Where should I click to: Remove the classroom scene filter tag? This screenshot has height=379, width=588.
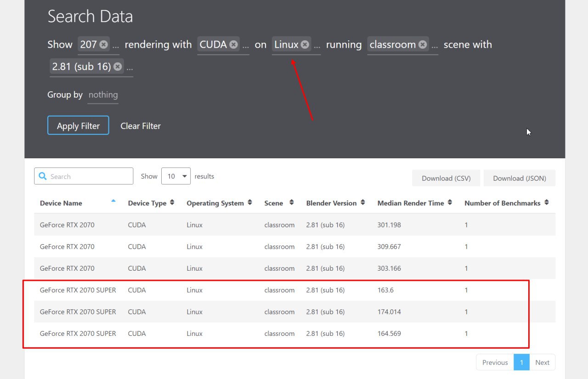[x=423, y=45]
